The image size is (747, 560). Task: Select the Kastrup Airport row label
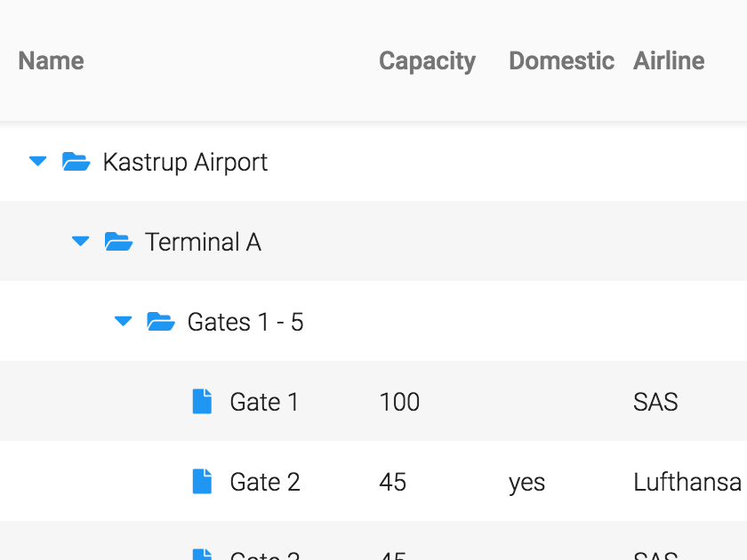[x=185, y=162]
